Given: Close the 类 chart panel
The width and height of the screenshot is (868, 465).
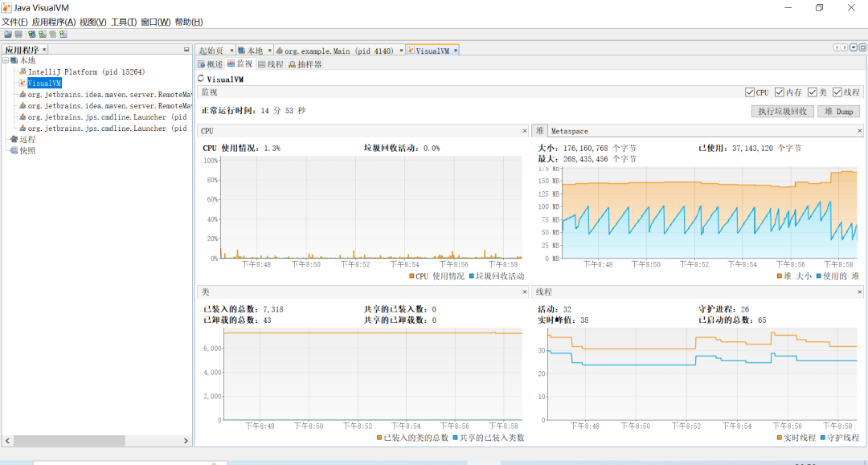Looking at the screenshot, I should [525, 292].
